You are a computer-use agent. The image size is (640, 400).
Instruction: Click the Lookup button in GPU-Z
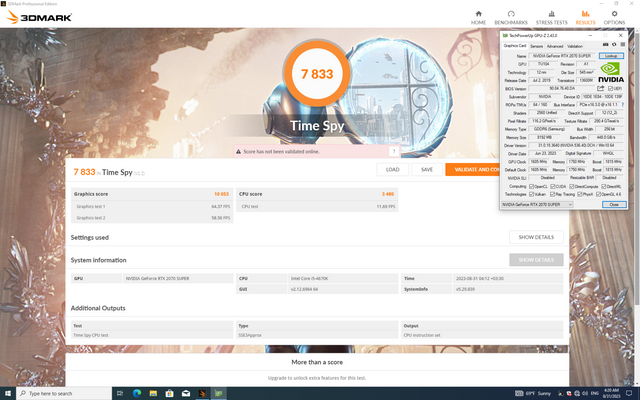(609, 56)
